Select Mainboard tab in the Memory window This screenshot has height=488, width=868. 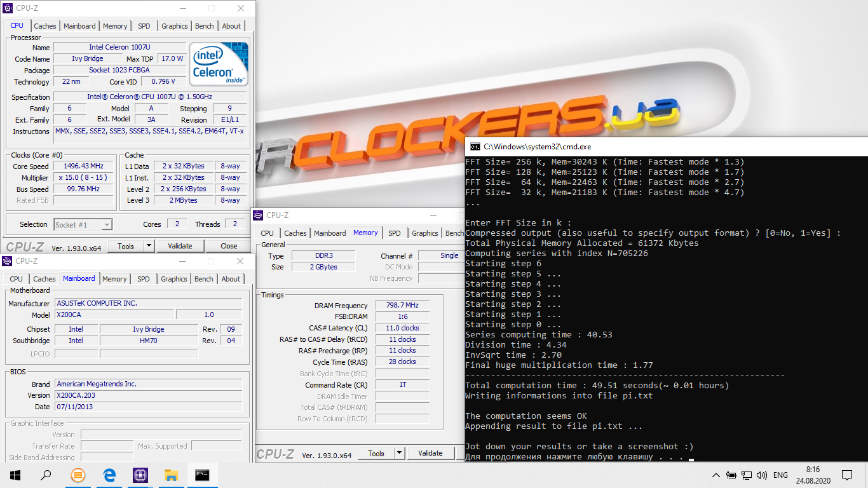coord(330,233)
